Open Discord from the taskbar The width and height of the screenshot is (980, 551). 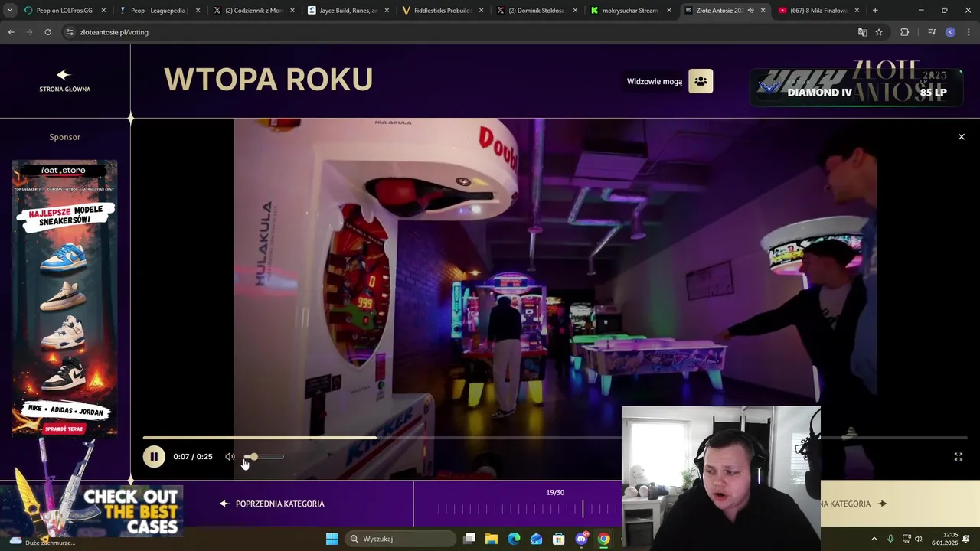581,539
